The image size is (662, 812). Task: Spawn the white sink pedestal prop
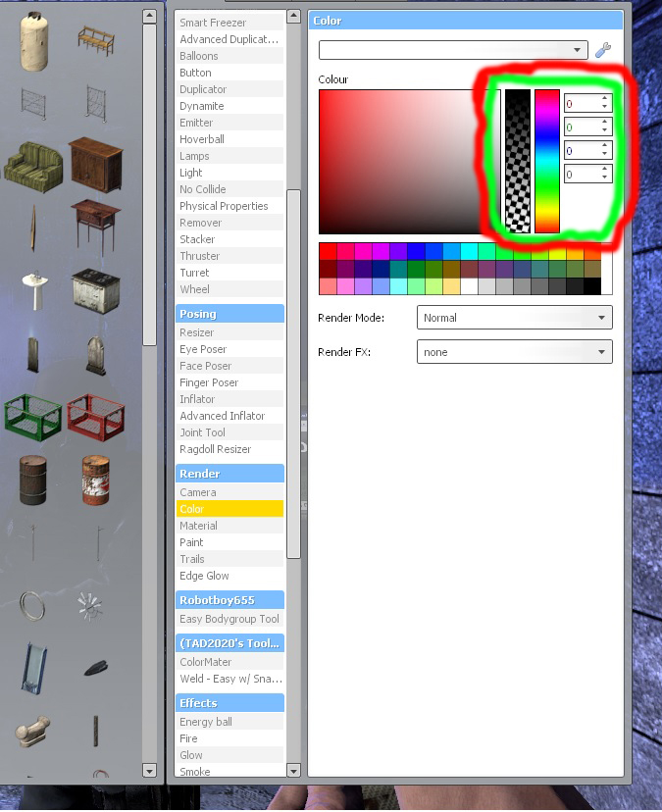pyautogui.click(x=34, y=291)
